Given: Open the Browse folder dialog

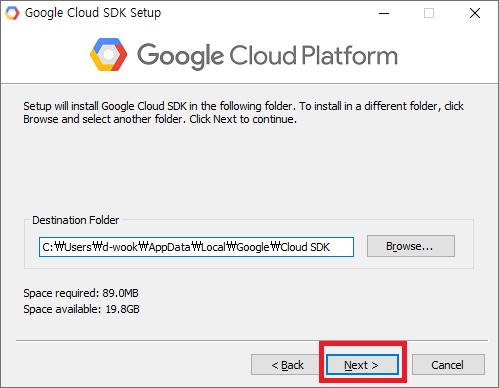Looking at the screenshot, I should pos(411,246).
